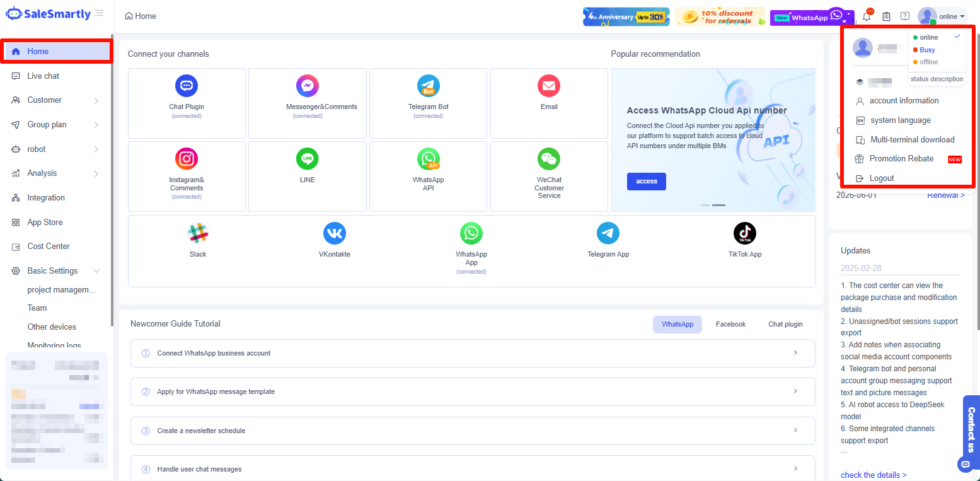Expand the Create a newsletter schedule step
Viewport: 980px width, 481px height.
(x=473, y=431)
